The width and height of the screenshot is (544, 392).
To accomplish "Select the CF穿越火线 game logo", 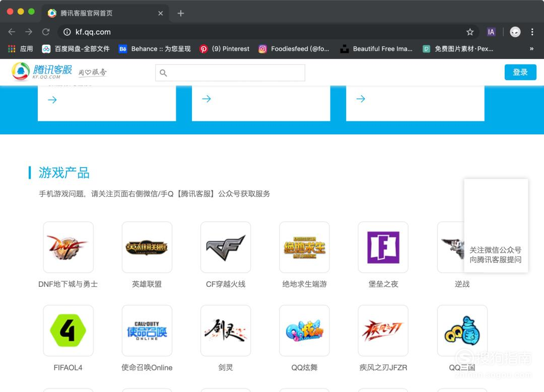I will pos(226,247).
